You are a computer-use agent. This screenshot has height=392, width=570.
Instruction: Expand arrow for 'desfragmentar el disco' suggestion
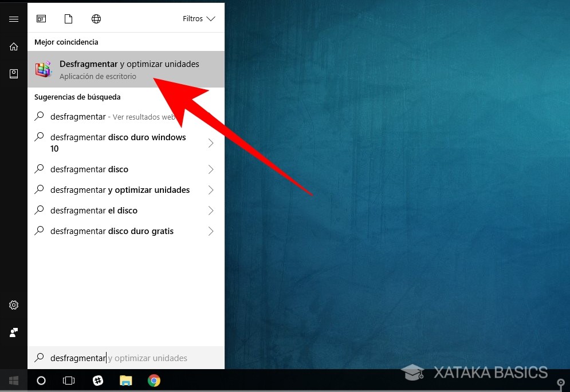pyautogui.click(x=210, y=211)
